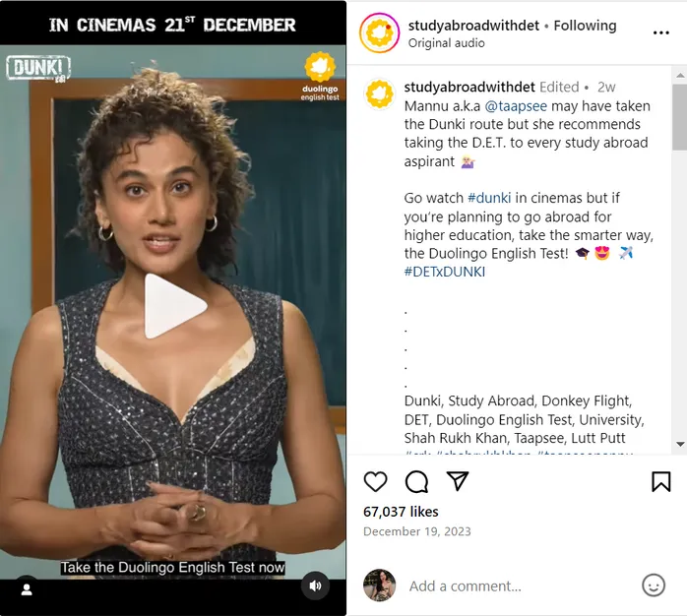
Task: Mute the video with the speaker icon
Action: [315, 585]
